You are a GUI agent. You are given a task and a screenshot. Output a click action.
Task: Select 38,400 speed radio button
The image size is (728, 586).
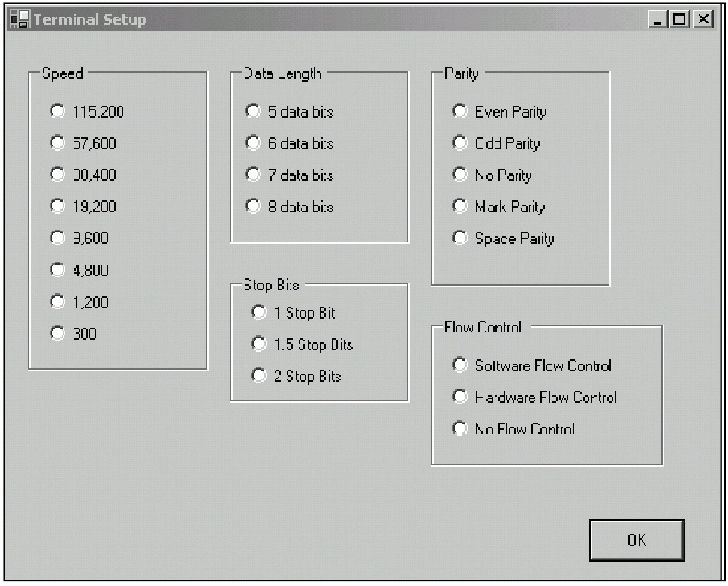[x=58, y=175]
